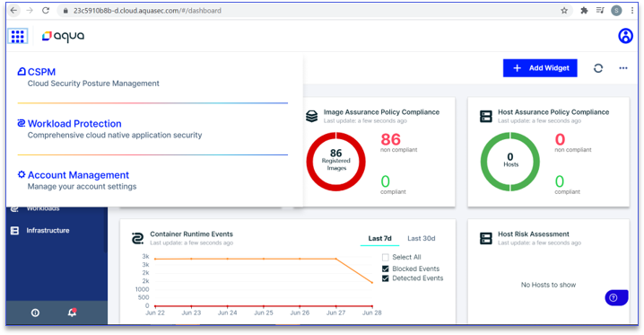This screenshot has width=644, height=335.
Task: Uncheck the Detected Events checkbox
Action: [x=386, y=278]
